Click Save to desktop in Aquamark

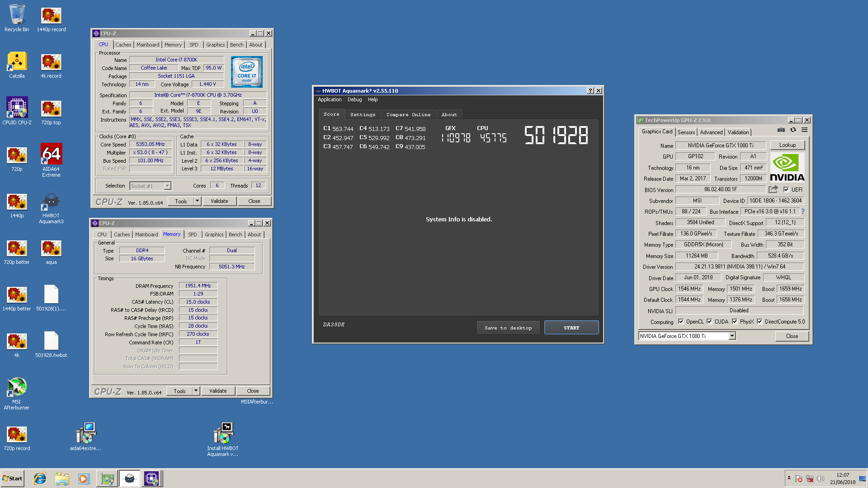point(508,328)
